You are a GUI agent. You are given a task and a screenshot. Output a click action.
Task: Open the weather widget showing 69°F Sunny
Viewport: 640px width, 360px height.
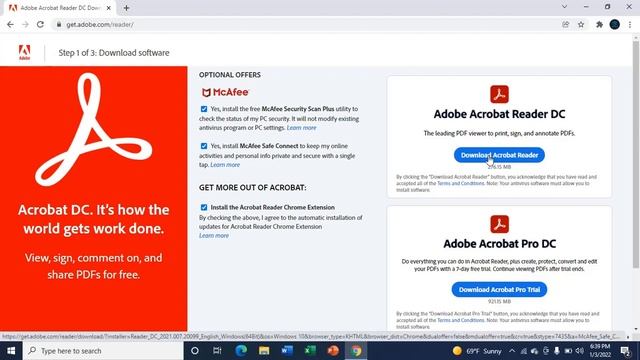coord(477,351)
